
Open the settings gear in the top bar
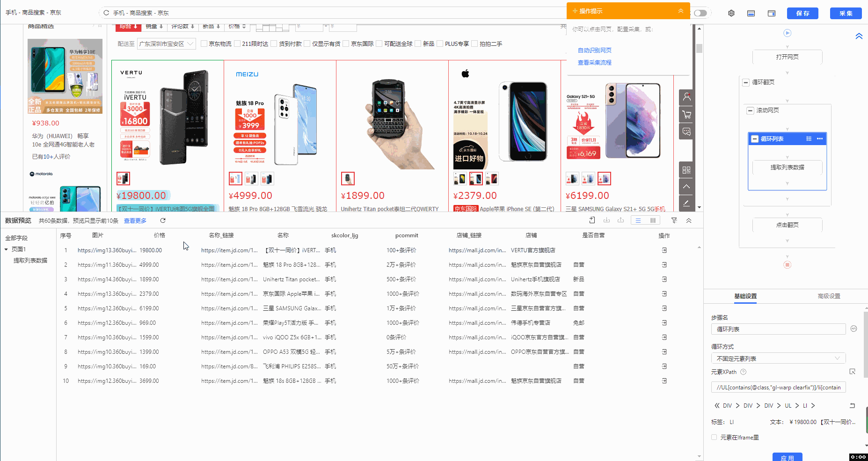(731, 13)
